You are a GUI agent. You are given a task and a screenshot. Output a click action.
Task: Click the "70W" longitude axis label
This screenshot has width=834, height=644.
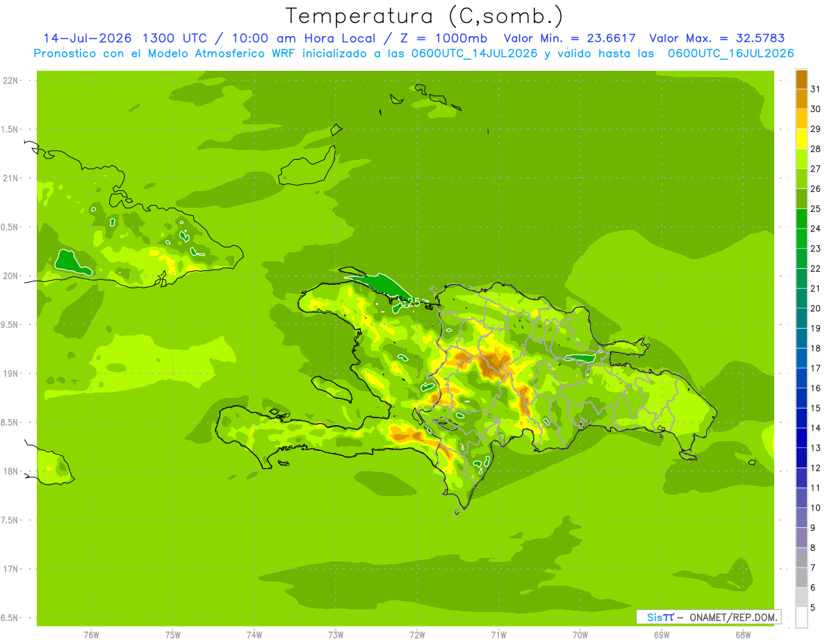[x=580, y=634]
